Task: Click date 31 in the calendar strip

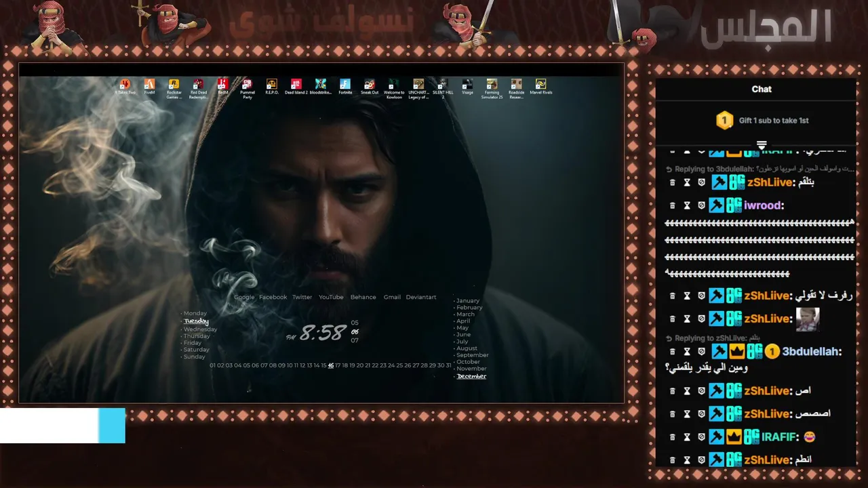Action: point(448,365)
